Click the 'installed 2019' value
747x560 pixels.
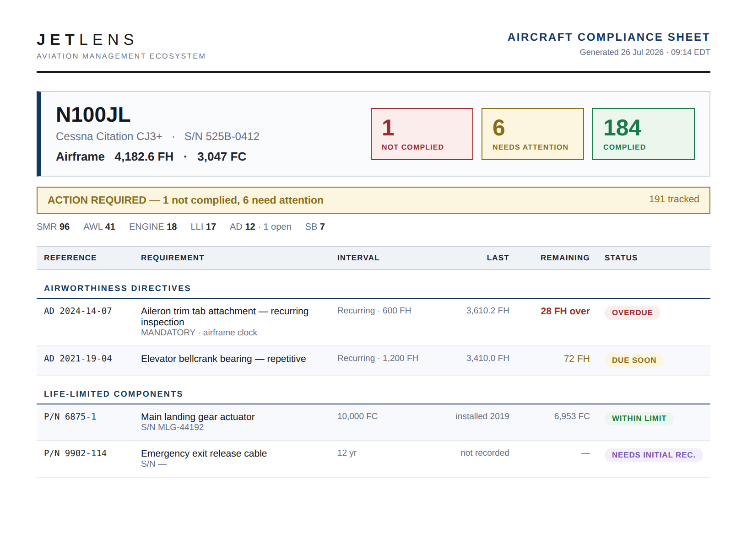pos(482,416)
